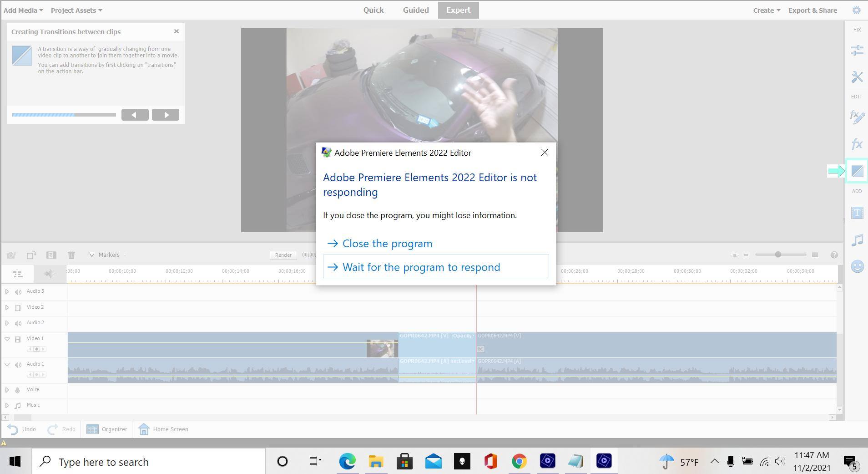Open the Graphics smiley panel
Image resolution: width=868 pixels, height=474 pixels.
[x=857, y=266]
